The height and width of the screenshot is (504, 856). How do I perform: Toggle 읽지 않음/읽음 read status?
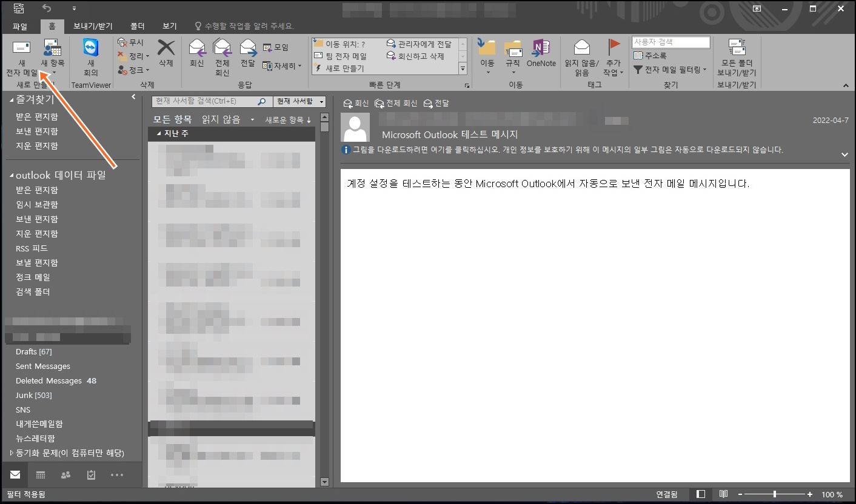(581, 58)
